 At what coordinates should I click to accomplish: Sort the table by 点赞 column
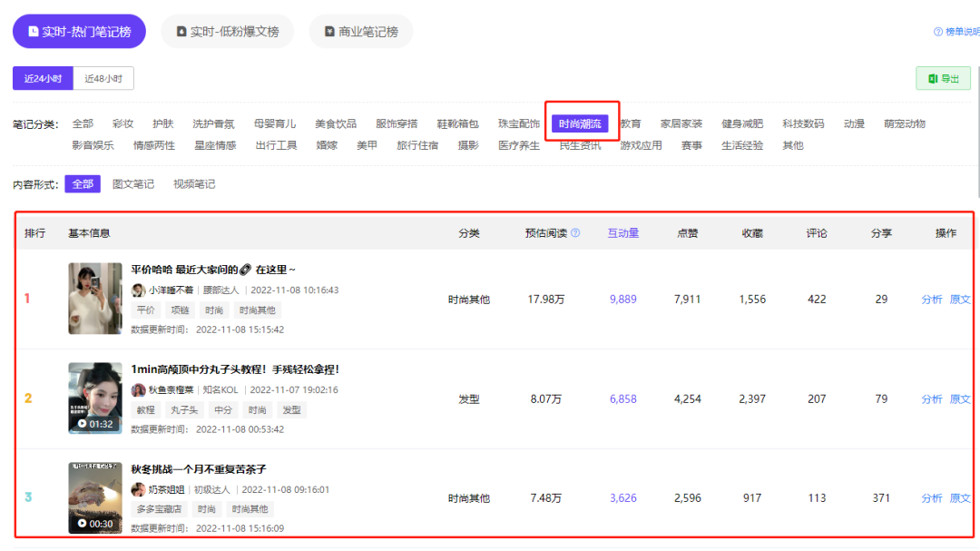pos(688,232)
